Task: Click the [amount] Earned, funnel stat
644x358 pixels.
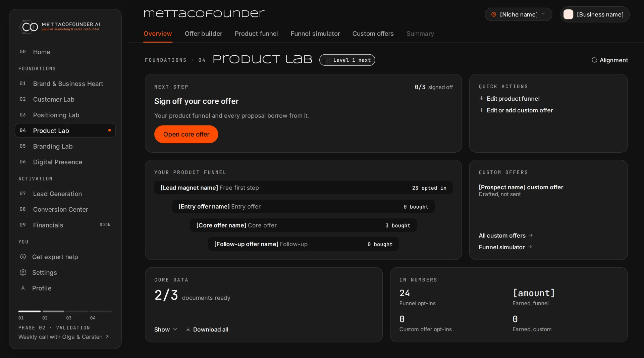Action: [x=534, y=298]
